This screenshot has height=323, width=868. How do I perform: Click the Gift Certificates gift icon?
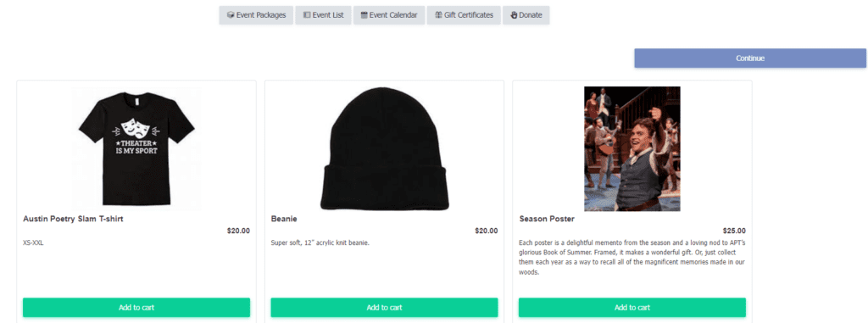[x=438, y=15]
